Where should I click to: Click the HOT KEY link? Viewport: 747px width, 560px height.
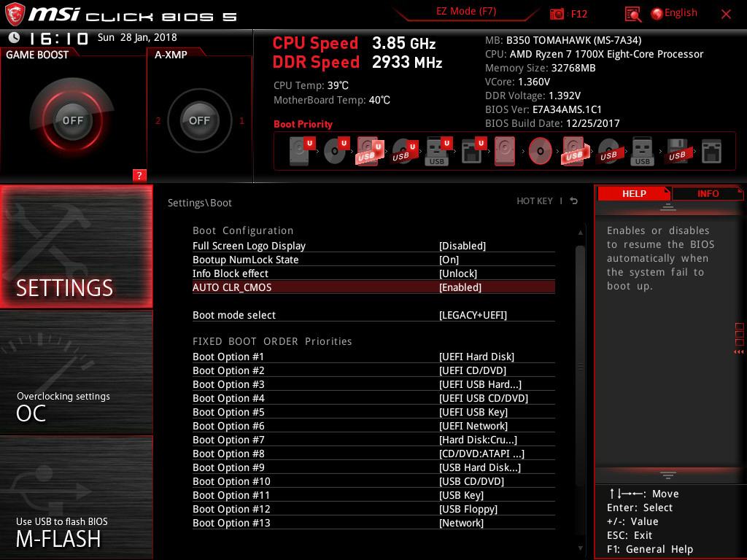pyautogui.click(x=535, y=201)
